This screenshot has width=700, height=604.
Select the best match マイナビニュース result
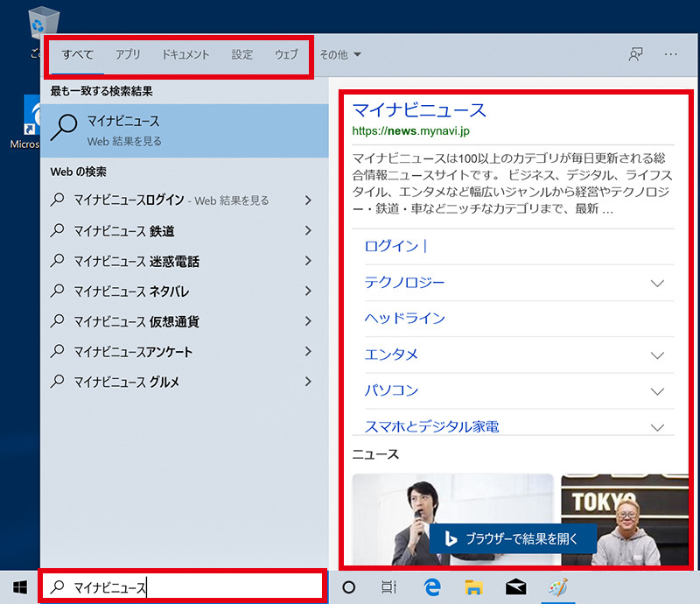(x=185, y=130)
